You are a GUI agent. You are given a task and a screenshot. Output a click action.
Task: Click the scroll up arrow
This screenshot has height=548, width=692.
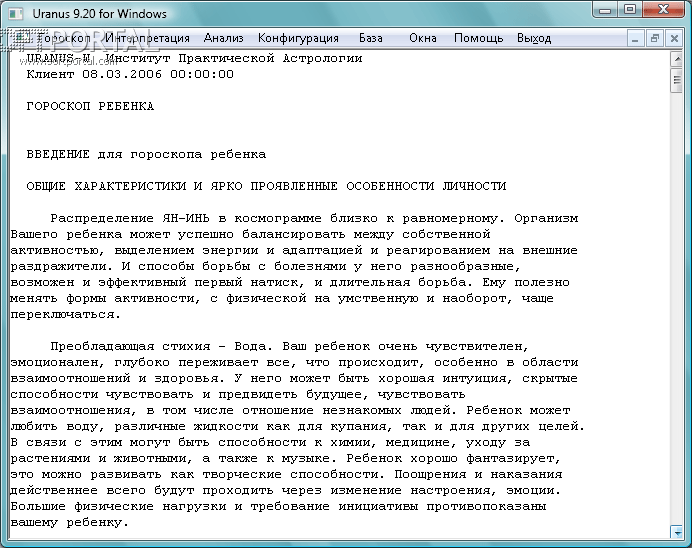pos(676,59)
